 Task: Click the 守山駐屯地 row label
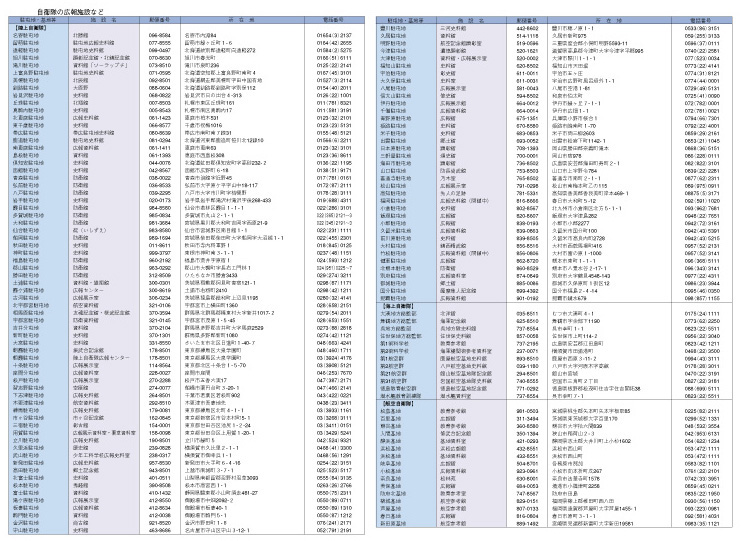point(26,531)
